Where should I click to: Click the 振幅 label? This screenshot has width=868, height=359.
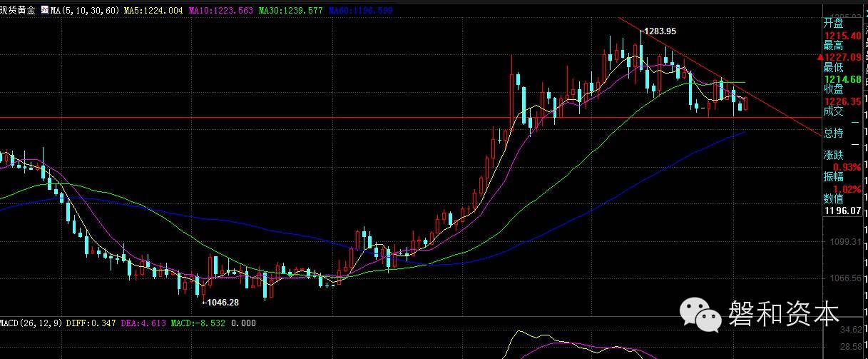(x=833, y=176)
